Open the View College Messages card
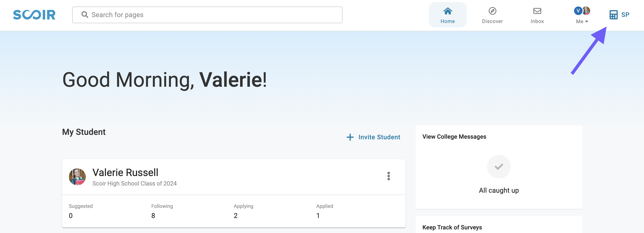644x233 pixels. (x=499, y=167)
